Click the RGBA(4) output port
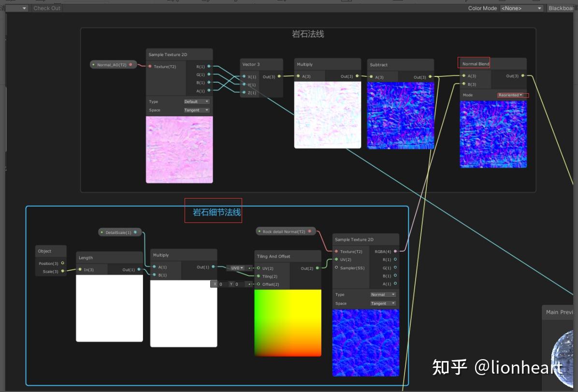Screen dimensions: 578x392 pyautogui.click(x=395, y=251)
